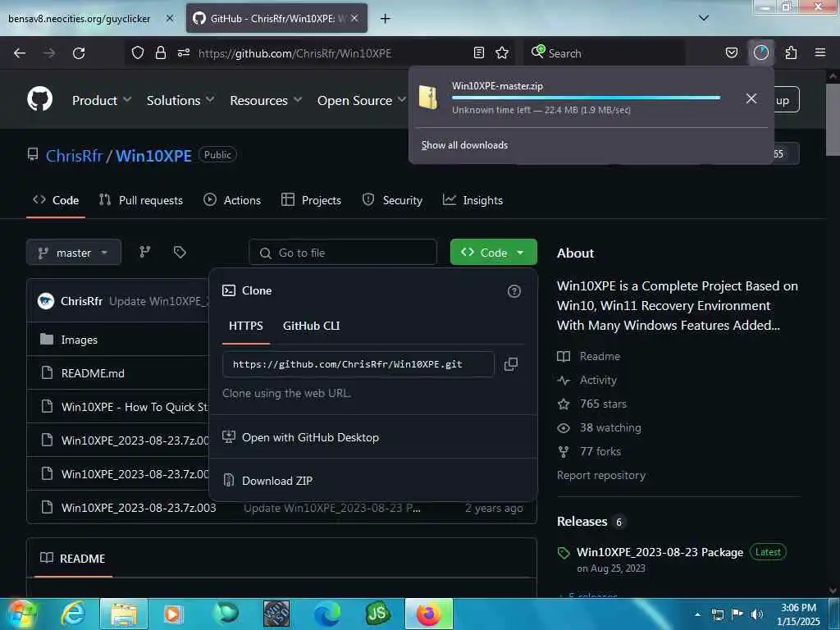Open the ChrisRfr owner link
Image resolution: width=840 pixels, height=630 pixels.
pos(74,155)
